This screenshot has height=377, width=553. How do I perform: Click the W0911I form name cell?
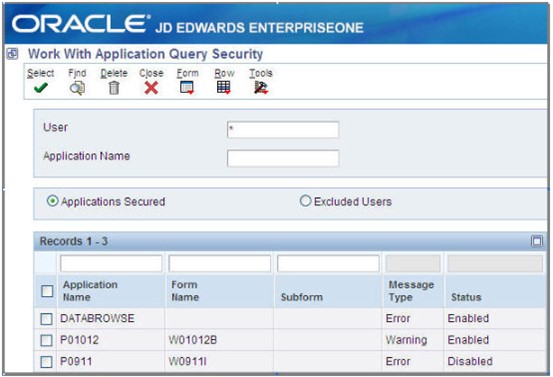click(187, 361)
